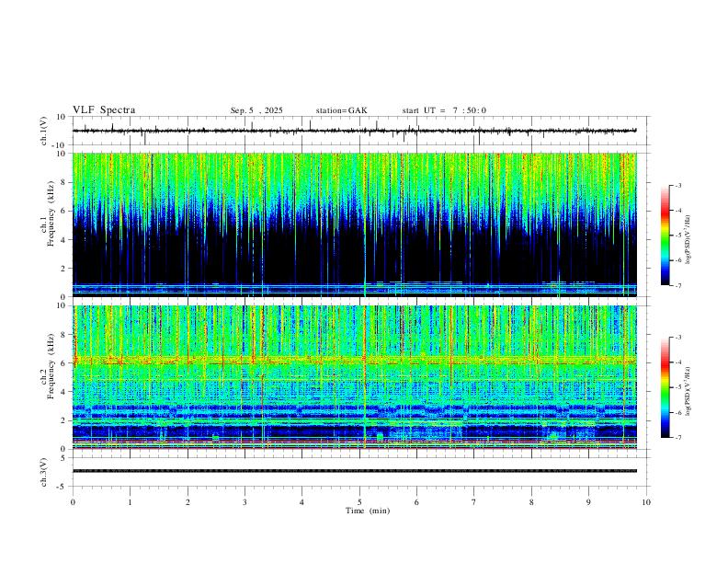
Task: Click time axis tick label '5'
Action: [359, 502]
